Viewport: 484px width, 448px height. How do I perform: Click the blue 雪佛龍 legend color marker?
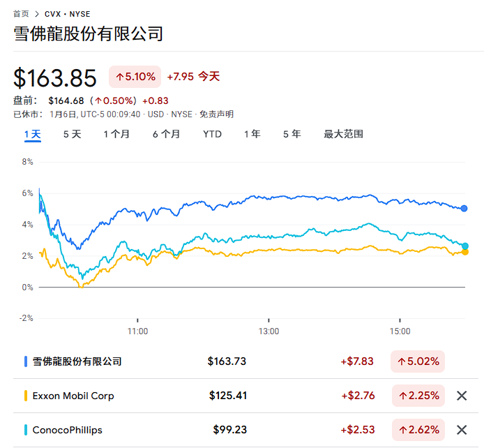click(26, 361)
